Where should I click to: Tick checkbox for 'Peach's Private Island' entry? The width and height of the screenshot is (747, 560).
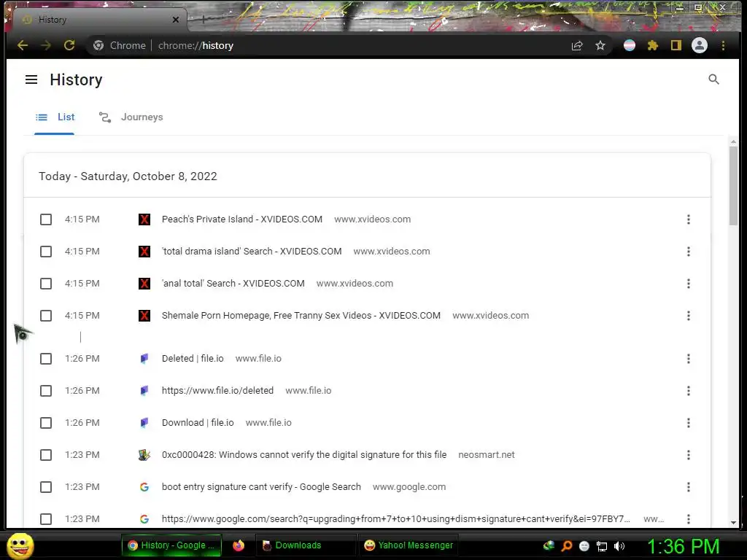[46, 219]
